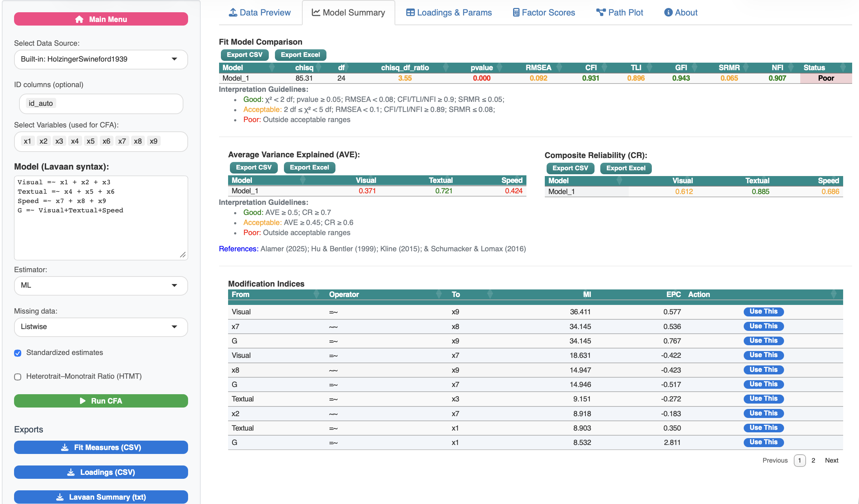Click the network icon on Path Plot tab
Image resolution: width=859 pixels, height=504 pixels.
(x=601, y=13)
